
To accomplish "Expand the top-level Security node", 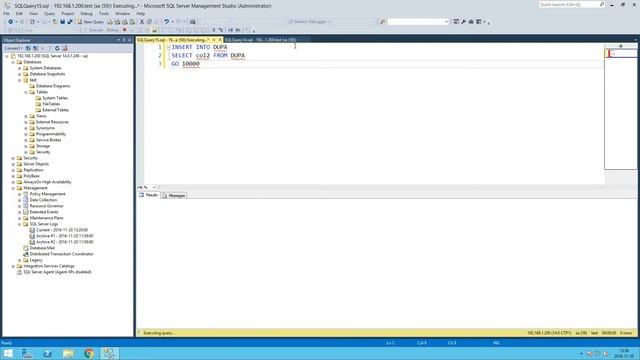I will 13,158.
